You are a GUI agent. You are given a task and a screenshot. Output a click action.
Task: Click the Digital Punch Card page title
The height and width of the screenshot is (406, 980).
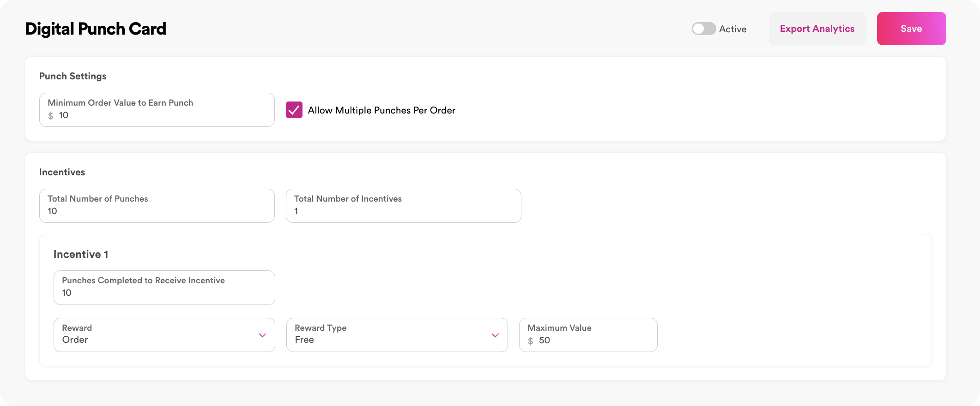(96, 29)
